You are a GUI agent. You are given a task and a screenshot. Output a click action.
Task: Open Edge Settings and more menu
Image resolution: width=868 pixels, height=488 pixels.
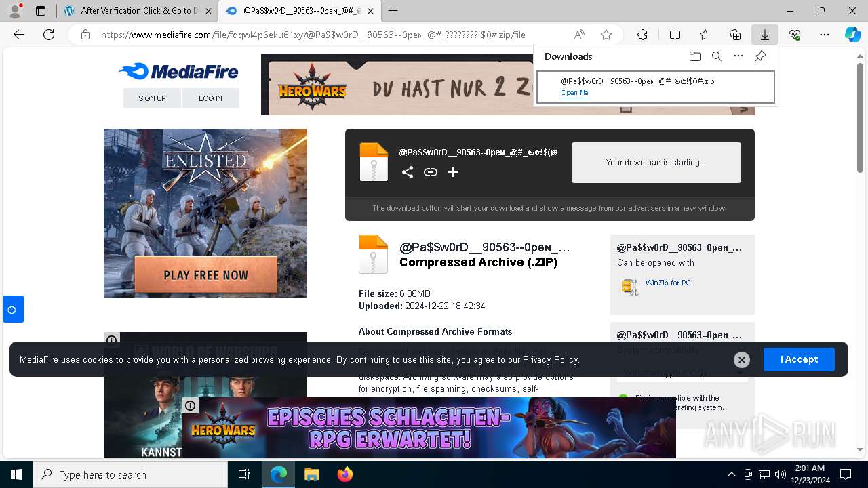click(x=825, y=35)
